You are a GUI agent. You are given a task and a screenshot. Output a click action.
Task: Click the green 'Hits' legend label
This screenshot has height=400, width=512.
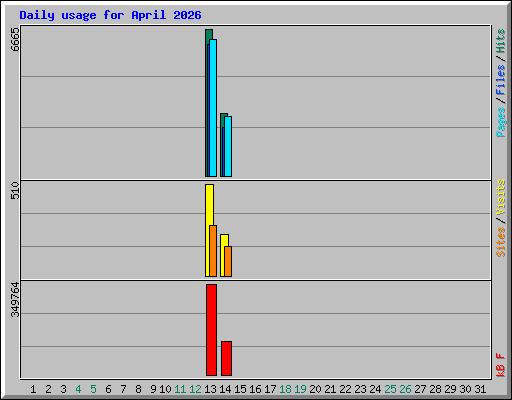[500, 41]
